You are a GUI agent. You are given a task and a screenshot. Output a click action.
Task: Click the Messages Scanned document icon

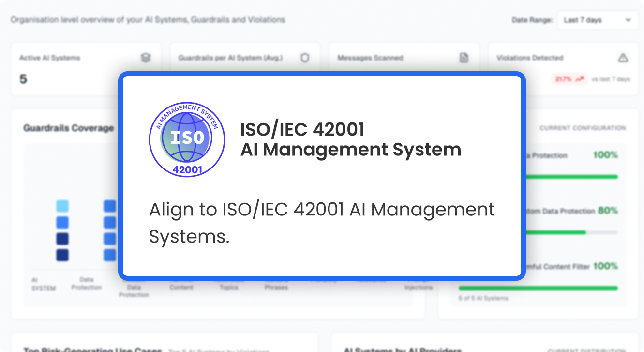tap(464, 58)
